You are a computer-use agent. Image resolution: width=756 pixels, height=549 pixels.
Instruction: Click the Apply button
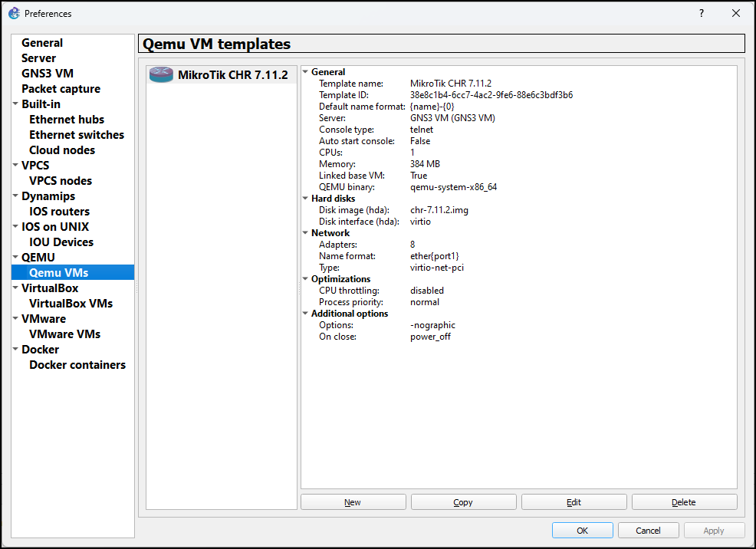[714, 530]
